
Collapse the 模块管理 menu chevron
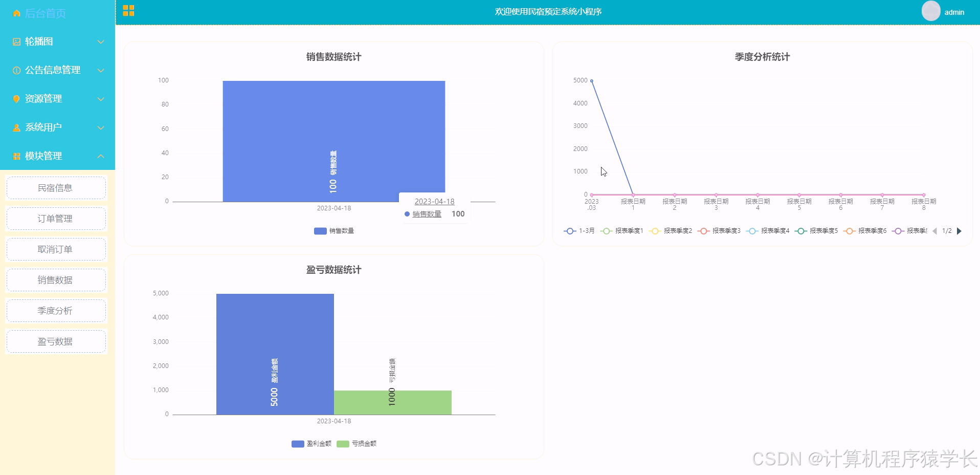point(101,156)
